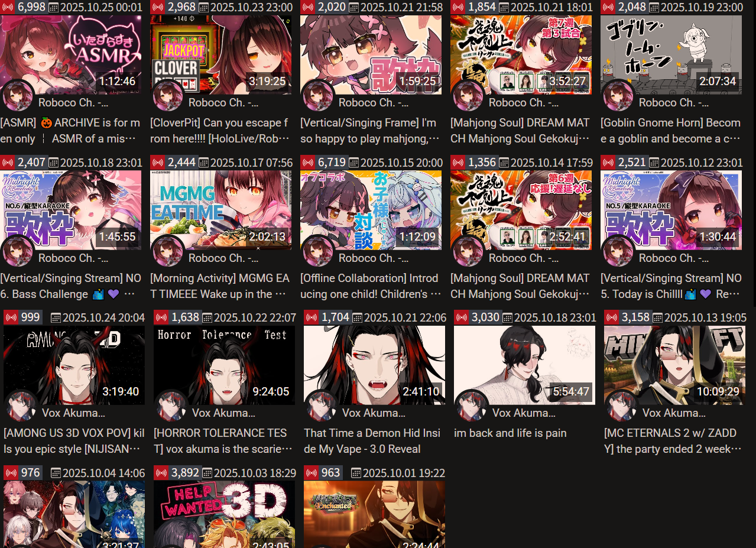
Task: Click Vox Akuma channel name under Minecraft video
Action: click(x=674, y=413)
